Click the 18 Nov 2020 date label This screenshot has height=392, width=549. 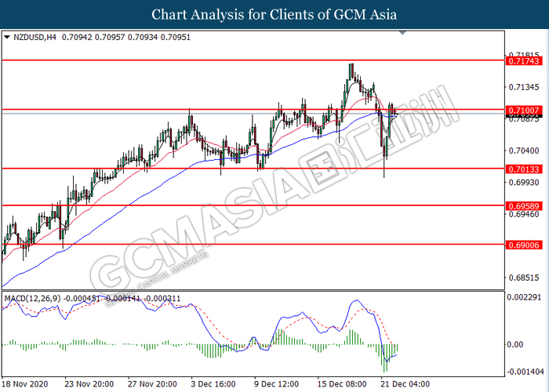[25, 384]
